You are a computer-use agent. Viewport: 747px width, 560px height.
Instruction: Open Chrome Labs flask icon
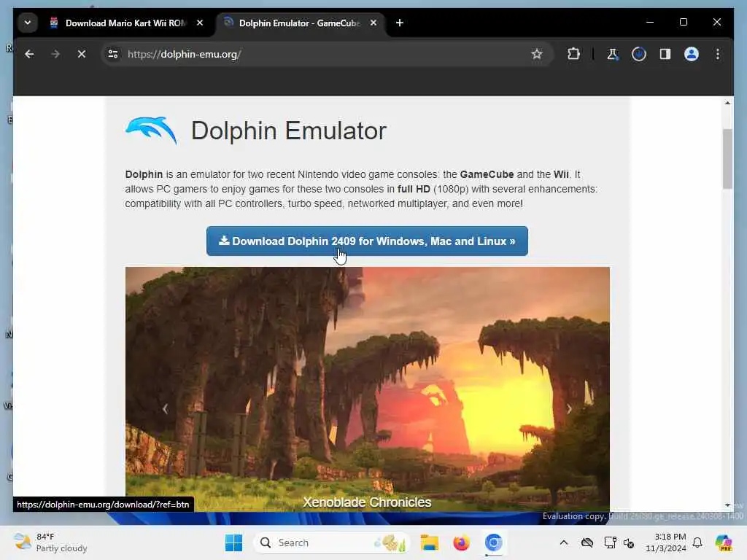613,54
